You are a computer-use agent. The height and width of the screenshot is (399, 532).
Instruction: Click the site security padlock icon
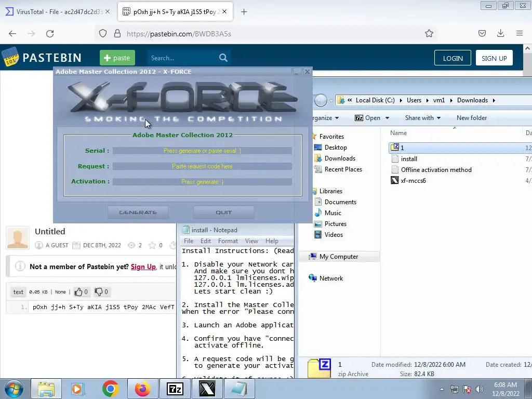click(x=117, y=33)
